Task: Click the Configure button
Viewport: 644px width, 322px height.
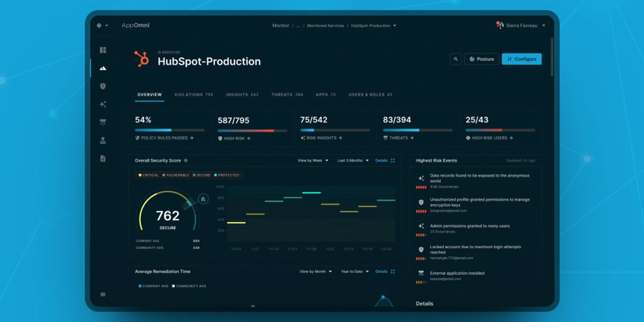Action: 521,59
